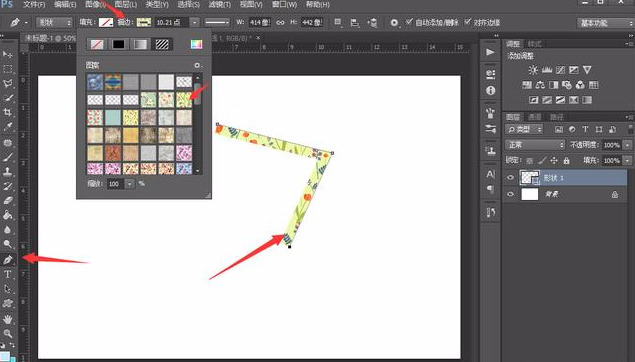Open the path alignment icon in options bar
The image size is (635, 362).
355,23
